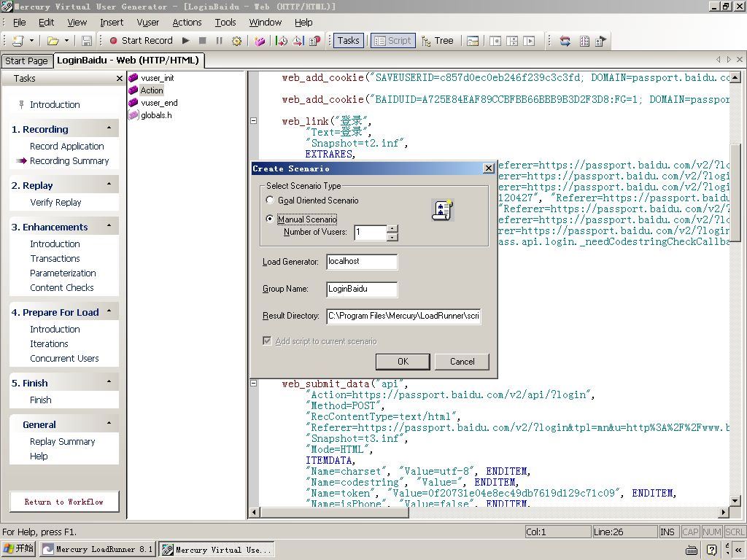This screenshot has width=747, height=560.
Task: Toggle the Tasks view button
Action: (x=348, y=41)
